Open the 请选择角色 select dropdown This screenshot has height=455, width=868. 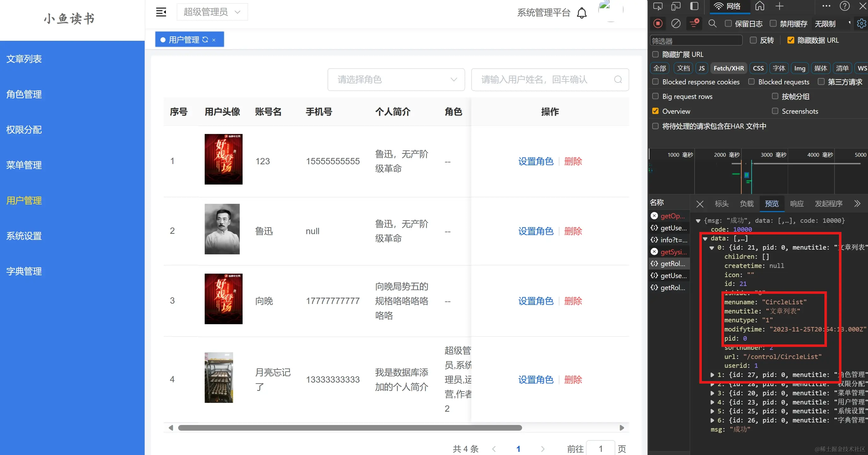(396, 80)
